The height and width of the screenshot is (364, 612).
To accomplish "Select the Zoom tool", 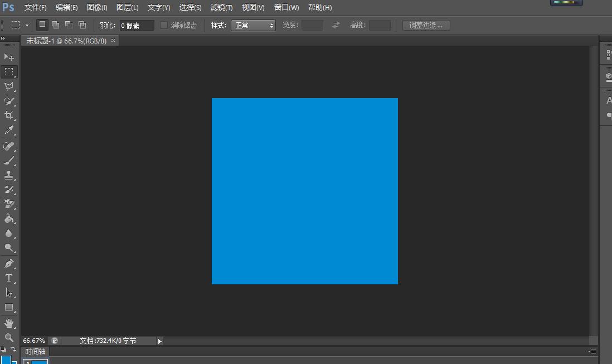I will click(x=8, y=338).
